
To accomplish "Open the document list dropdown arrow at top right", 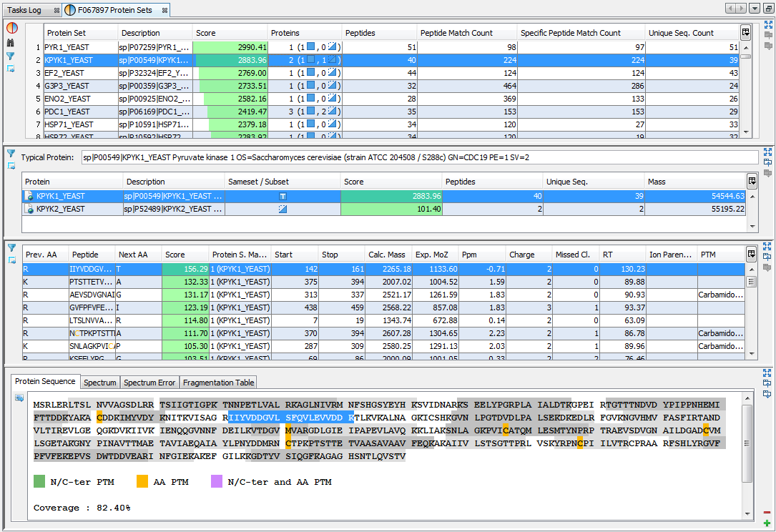I will [x=755, y=9].
